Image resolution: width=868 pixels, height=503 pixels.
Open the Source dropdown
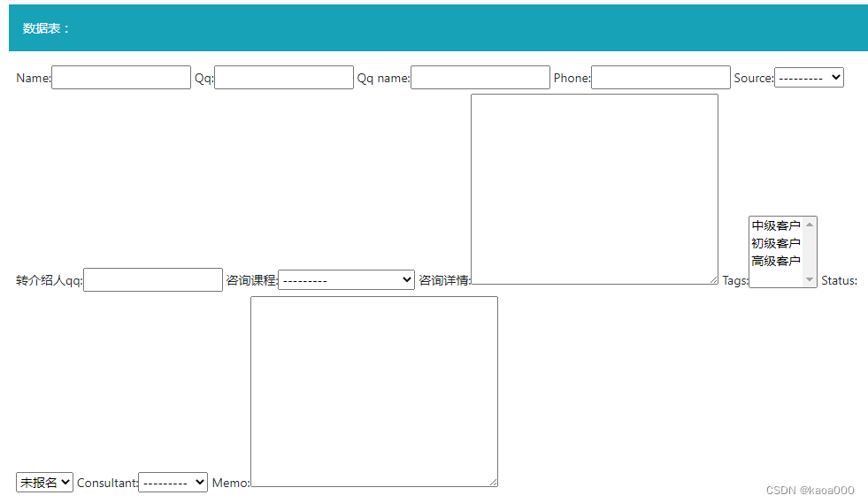(x=810, y=78)
